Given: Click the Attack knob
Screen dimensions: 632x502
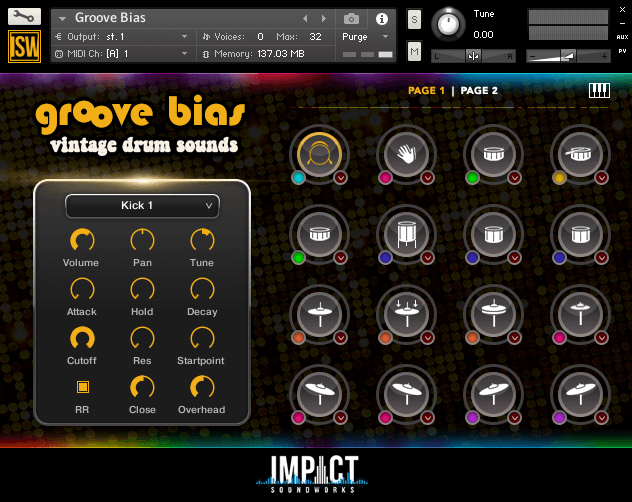Looking at the screenshot, I should (x=82, y=290).
